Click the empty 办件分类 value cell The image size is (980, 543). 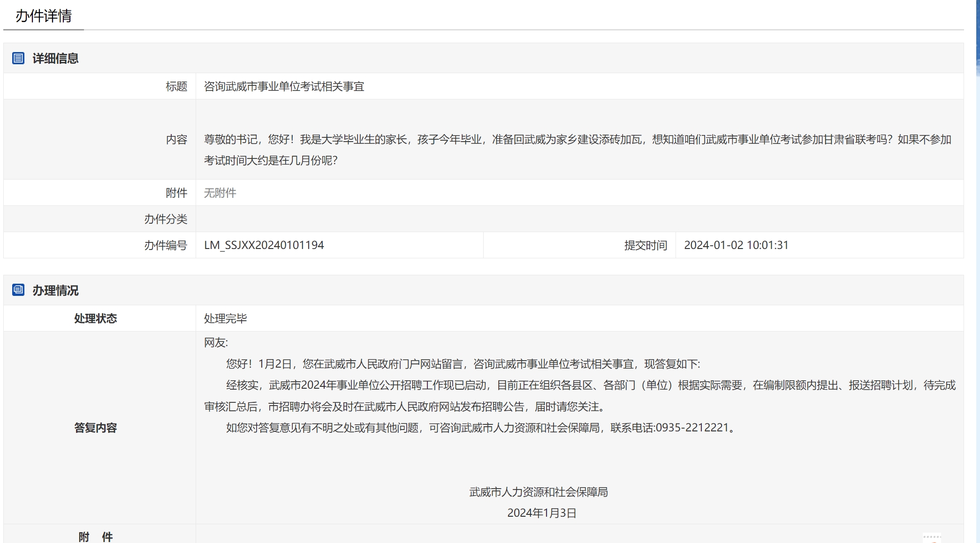coord(579,219)
